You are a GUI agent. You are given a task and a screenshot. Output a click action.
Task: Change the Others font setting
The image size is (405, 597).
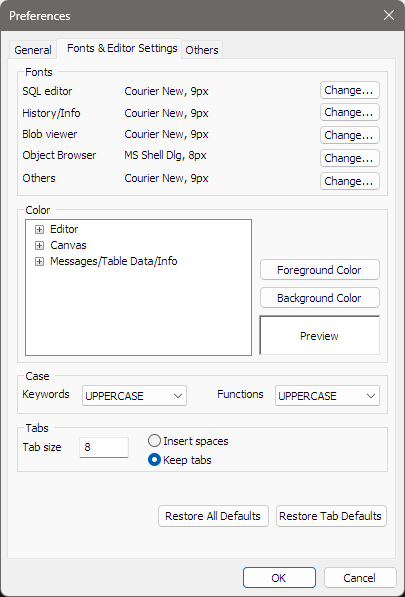point(349,181)
